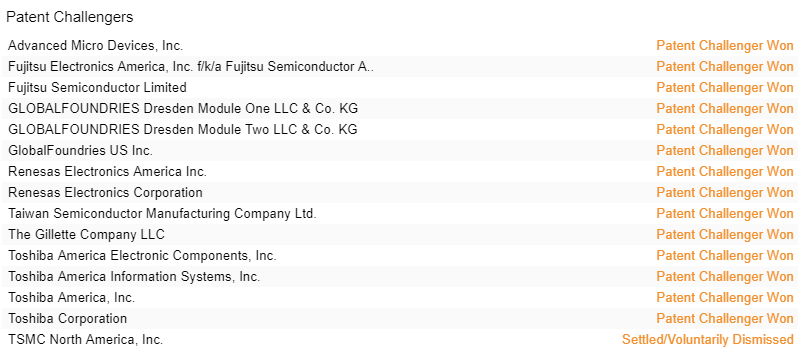The width and height of the screenshot is (810, 361).
Task: Click Toshiba America, Inc. entry
Action: (x=71, y=298)
